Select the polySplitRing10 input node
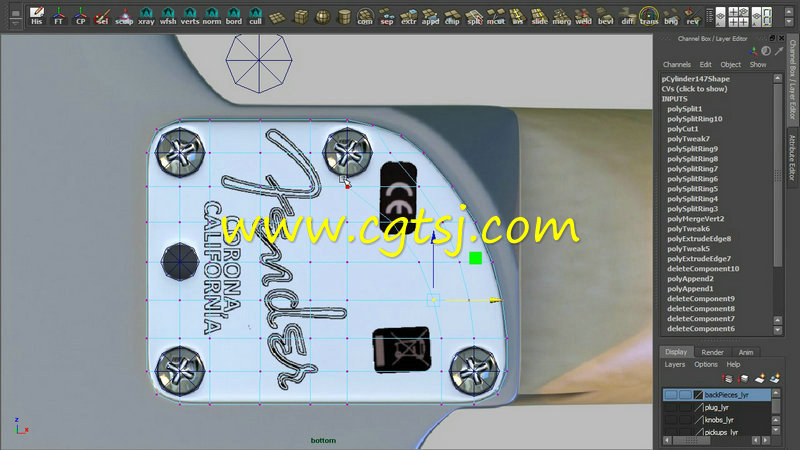The height and width of the screenshot is (450, 800). coord(695,119)
